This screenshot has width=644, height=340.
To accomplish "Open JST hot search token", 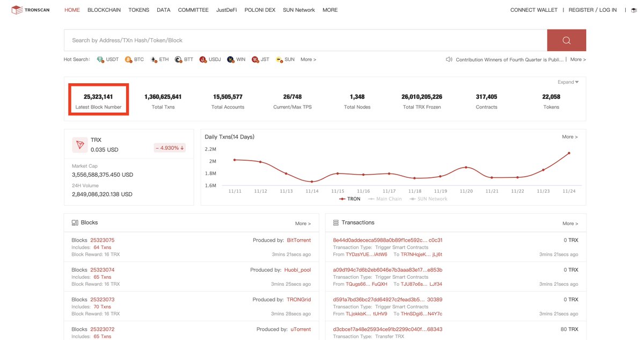I will [260, 60].
